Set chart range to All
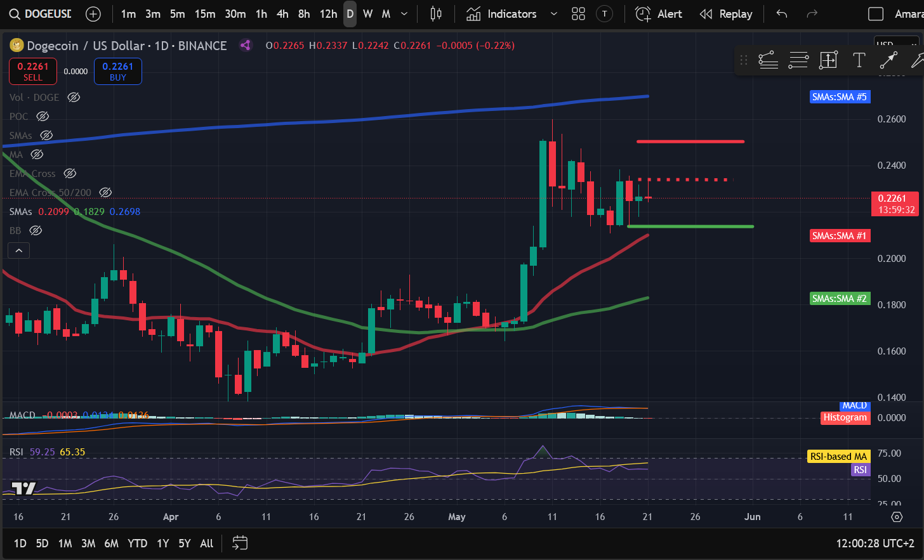The height and width of the screenshot is (560, 924). pyautogui.click(x=206, y=543)
